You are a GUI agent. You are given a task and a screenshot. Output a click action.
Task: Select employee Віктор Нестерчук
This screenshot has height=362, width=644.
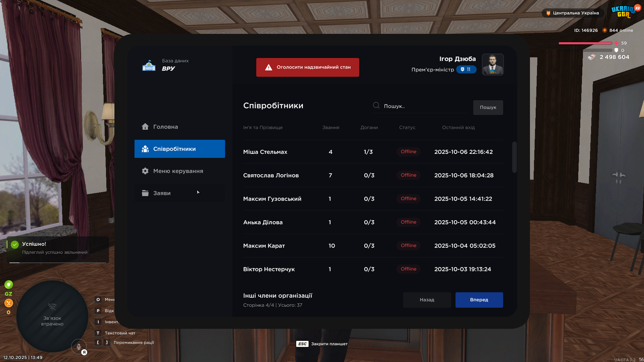(373, 269)
